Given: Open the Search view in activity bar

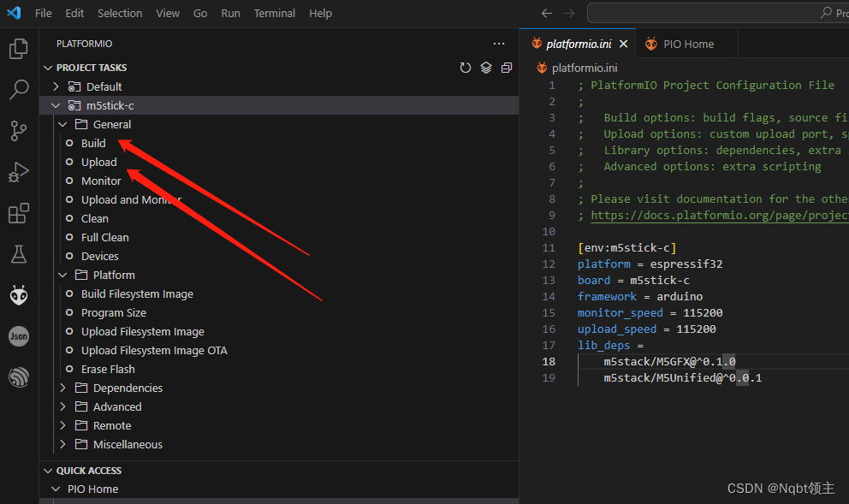Looking at the screenshot, I should coord(19,90).
